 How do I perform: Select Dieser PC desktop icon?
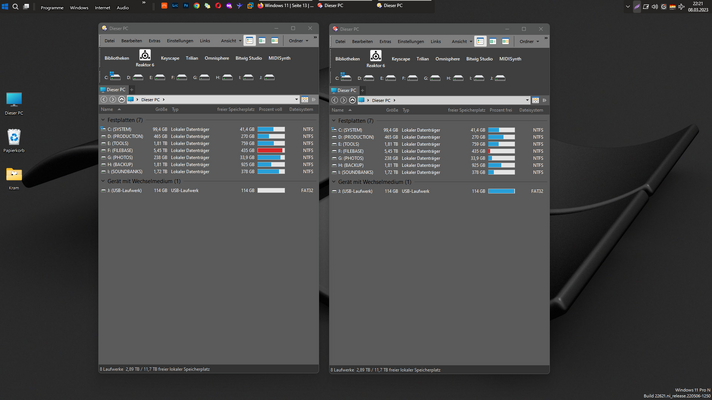14,102
